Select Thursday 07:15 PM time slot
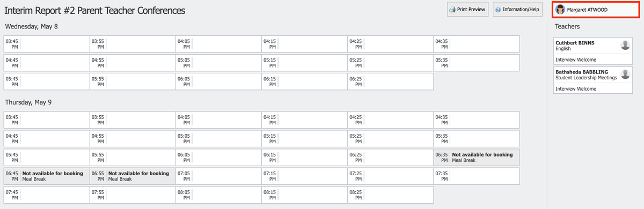The image size is (644, 209). 304,176
